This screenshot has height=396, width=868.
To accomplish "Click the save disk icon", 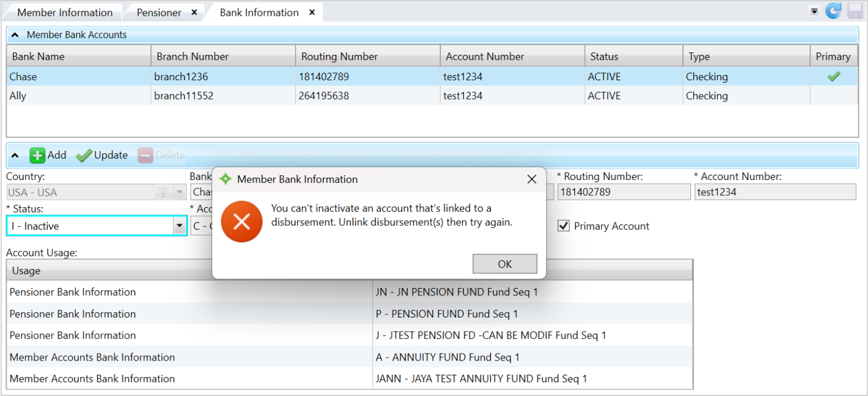I will click(x=854, y=11).
